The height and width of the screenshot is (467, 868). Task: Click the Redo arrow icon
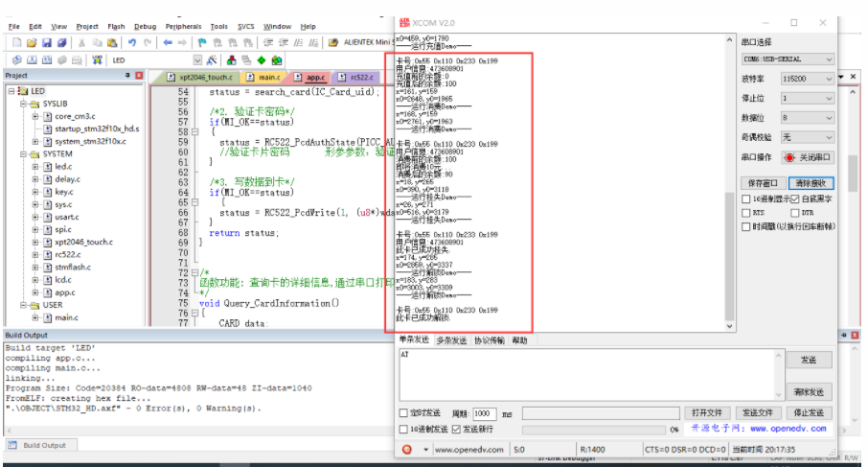pyautogui.click(x=148, y=42)
